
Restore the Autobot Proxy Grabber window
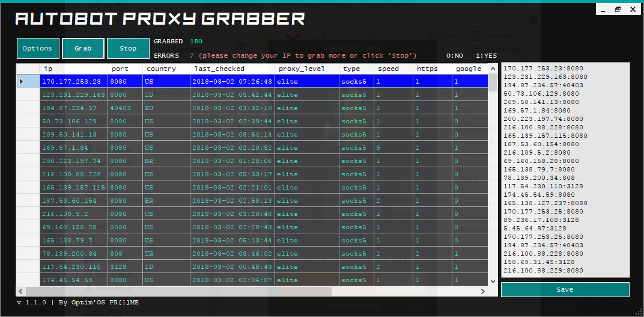(x=618, y=10)
